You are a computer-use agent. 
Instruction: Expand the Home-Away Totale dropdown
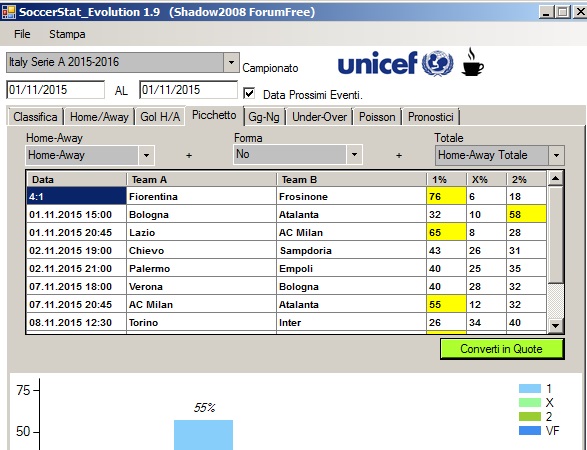[556, 155]
